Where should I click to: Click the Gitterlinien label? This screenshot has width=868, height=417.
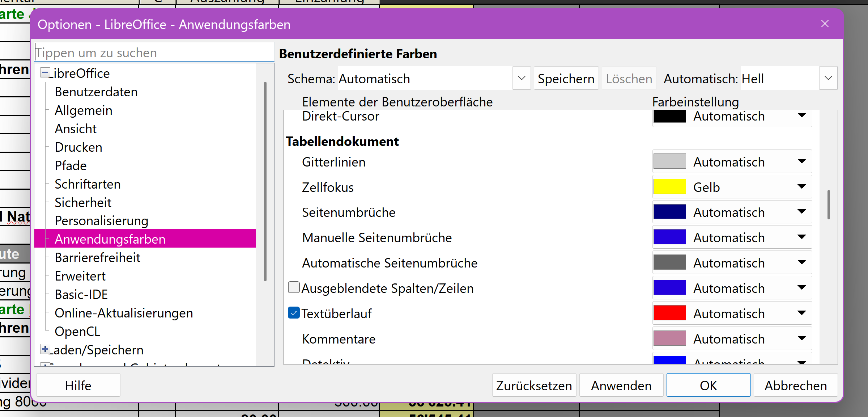point(333,162)
